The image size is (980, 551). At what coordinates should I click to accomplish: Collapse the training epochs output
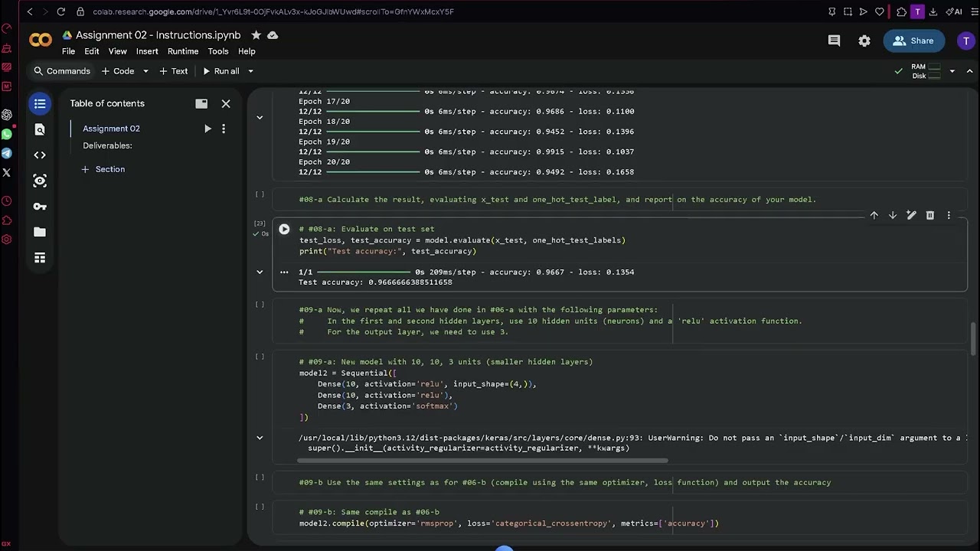coord(260,118)
